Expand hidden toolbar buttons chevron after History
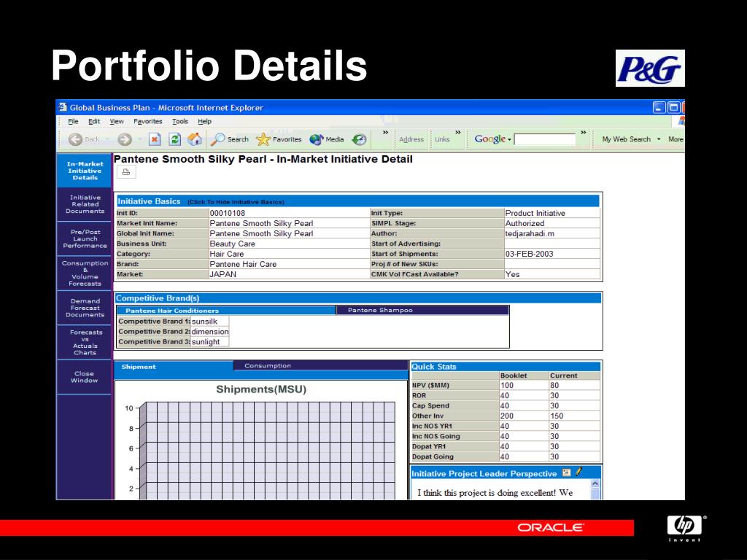Image resolution: width=747 pixels, height=560 pixels. coord(385,133)
